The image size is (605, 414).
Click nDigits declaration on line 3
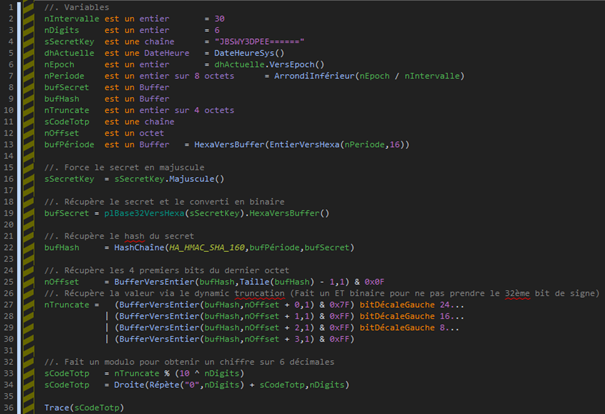click(x=61, y=30)
